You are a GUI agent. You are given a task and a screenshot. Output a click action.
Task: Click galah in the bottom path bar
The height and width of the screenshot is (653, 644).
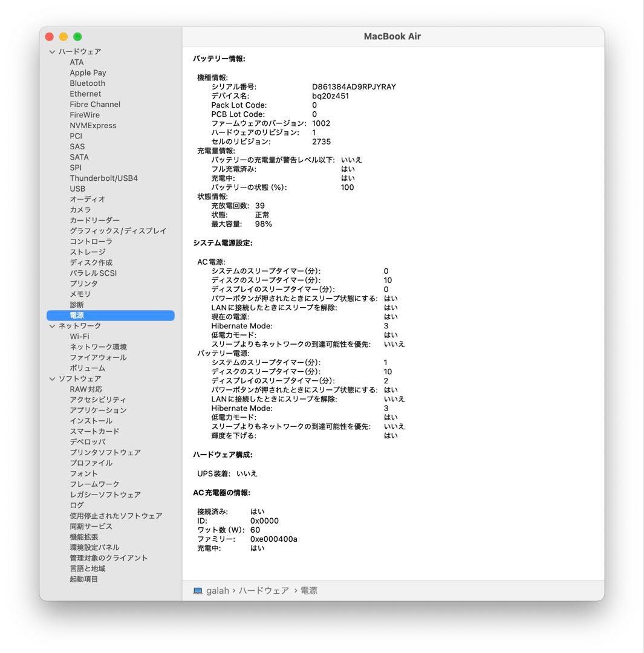coord(218,591)
